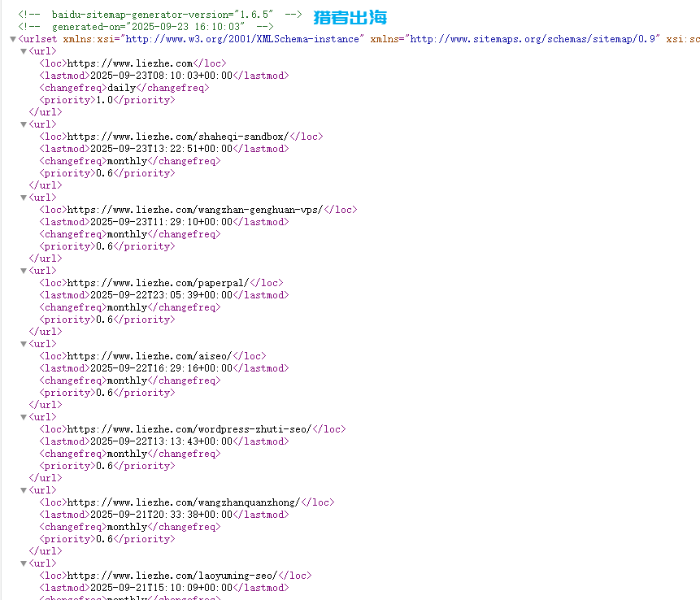Collapse the url node containing aiseo
The width and height of the screenshot is (700, 600).
(x=24, y=344)
